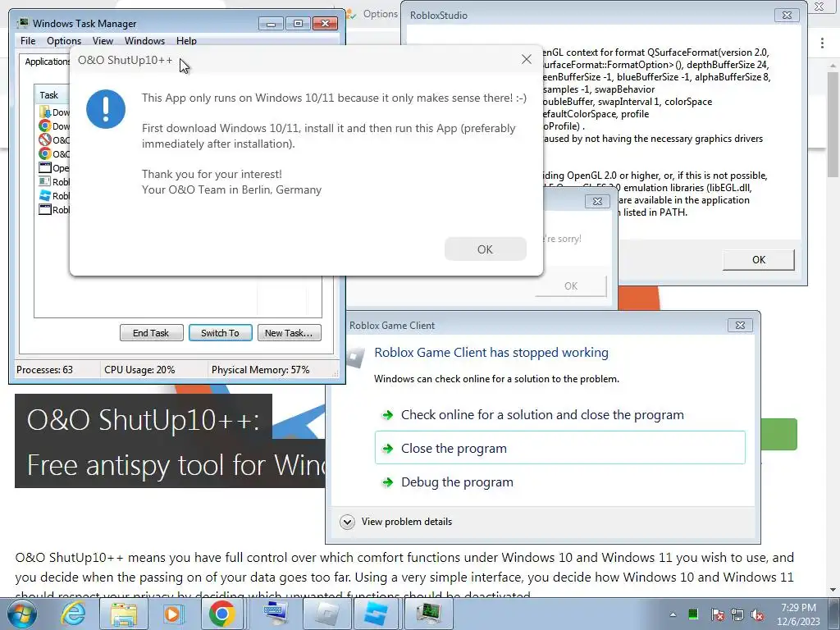Viewport: 840px width, 630px height.
Task: Click End Task in Task Manager
Action: [151, 333]
